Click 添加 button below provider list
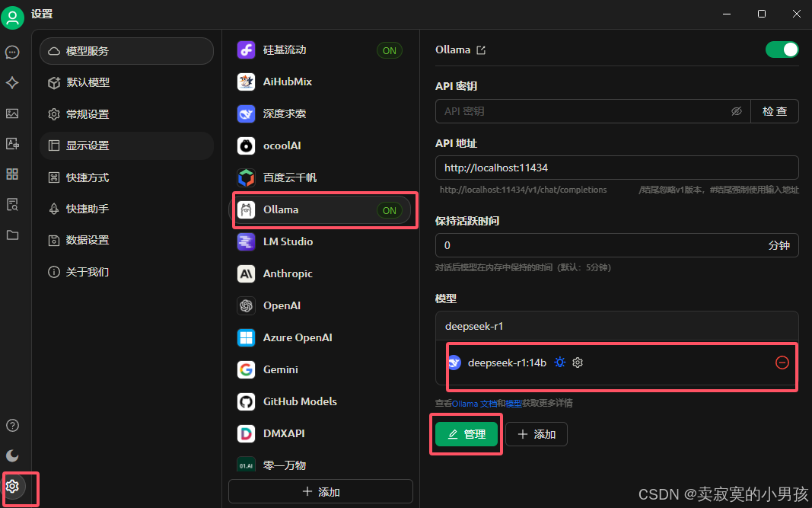 pyautogui.click(x=320, y=491)
